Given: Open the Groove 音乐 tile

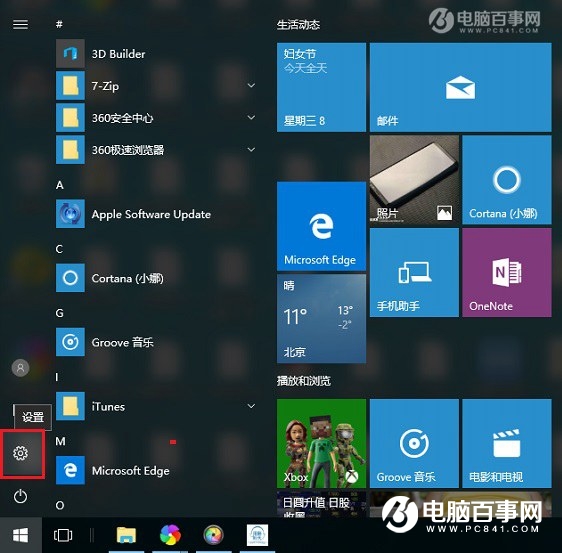Looking at the screenshot, I should click(x=414, y=443).
